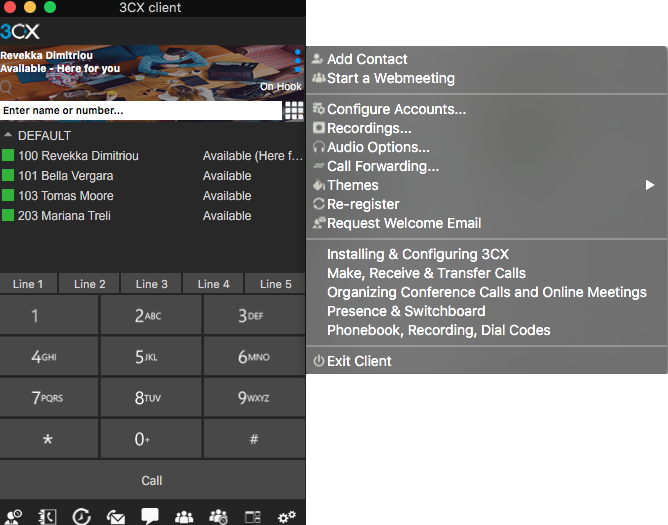Switch to Line 5 tab
Viewport: 668px width, 525px height.
click(275, 284)
